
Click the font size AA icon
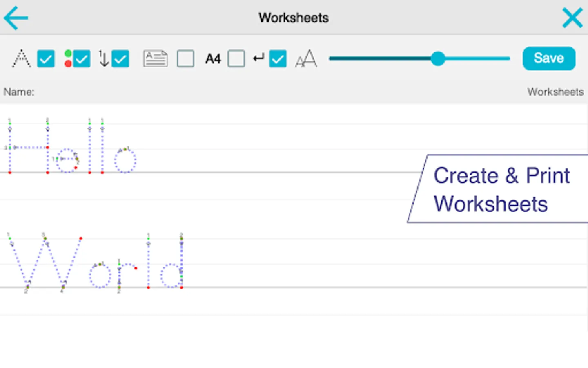pyautogui.click(x=306, y=58)
